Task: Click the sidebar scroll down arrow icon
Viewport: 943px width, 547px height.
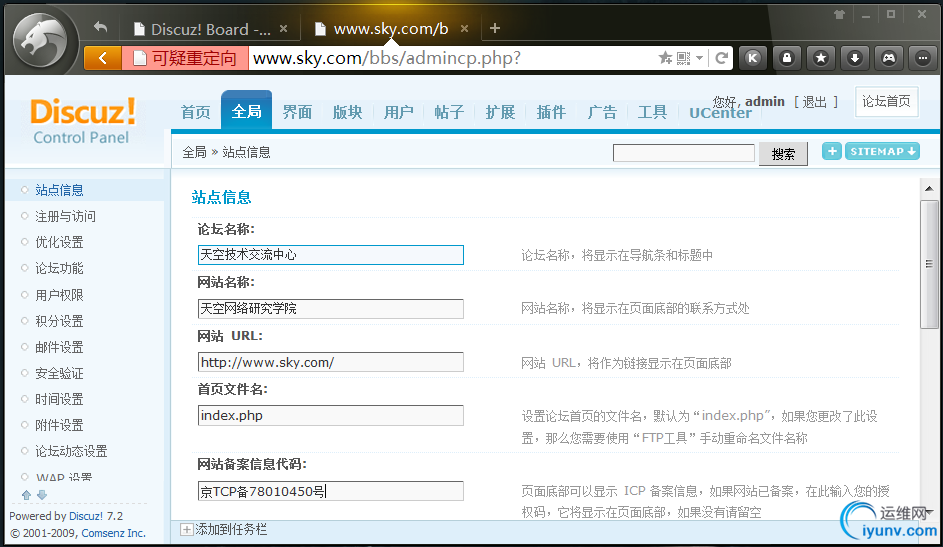Action: coord(41,495)
